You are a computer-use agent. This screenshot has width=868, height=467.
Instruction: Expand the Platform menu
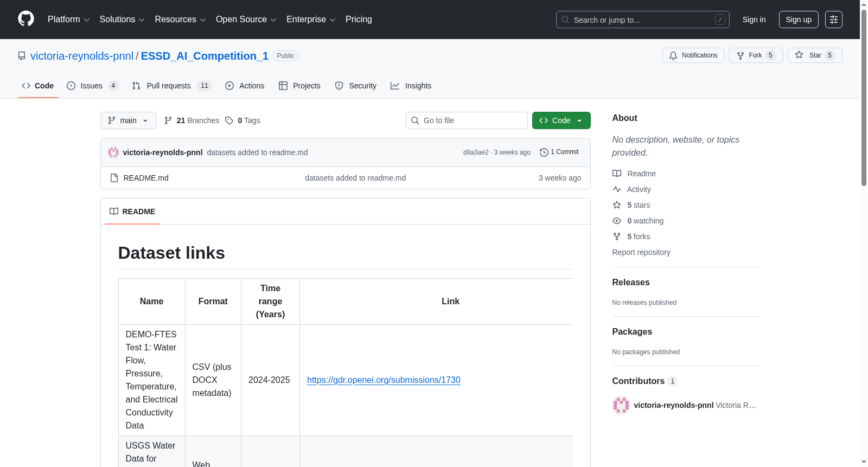68,20
